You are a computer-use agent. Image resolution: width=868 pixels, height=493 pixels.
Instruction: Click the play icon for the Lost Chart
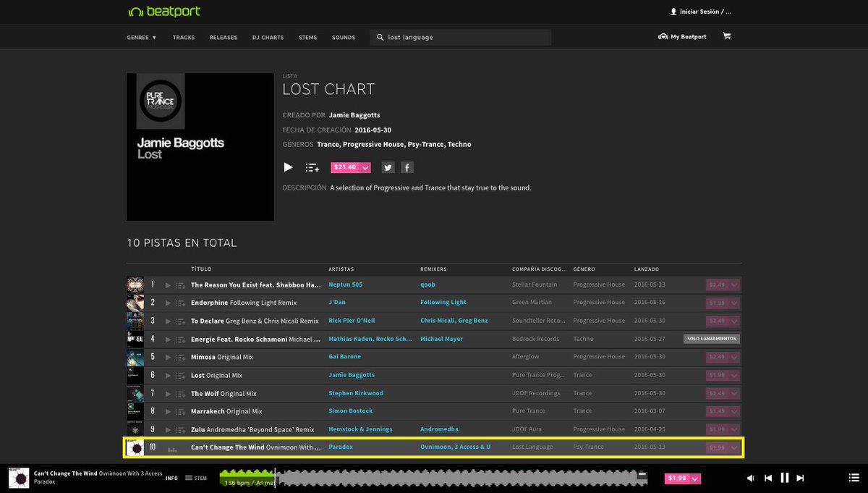click(288, 167)
